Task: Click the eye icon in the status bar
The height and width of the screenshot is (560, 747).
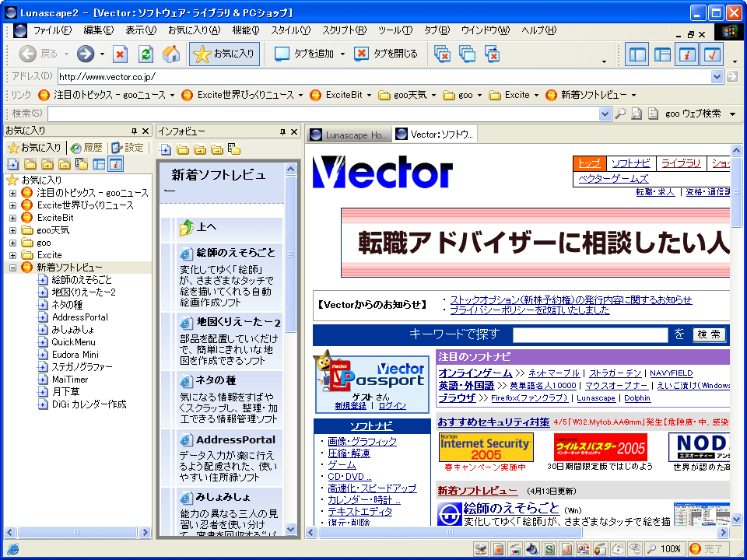Action: (x=635, y=549)
